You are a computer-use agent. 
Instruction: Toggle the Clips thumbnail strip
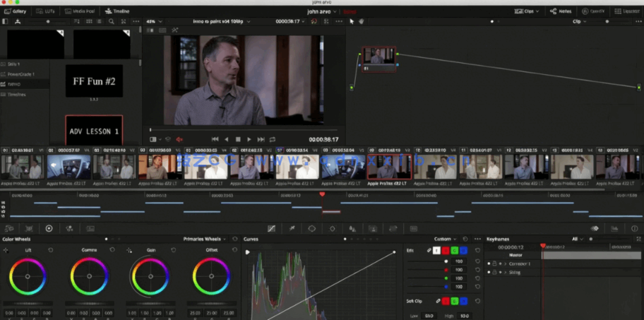point(527,11)
